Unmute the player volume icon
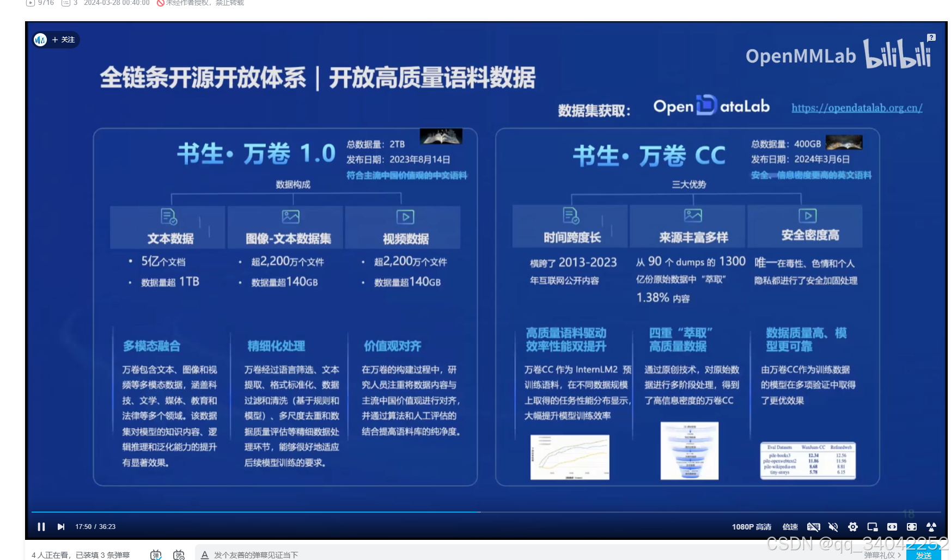Image resolution: width=951 pixels, height=560 pixels. point(833,527)
